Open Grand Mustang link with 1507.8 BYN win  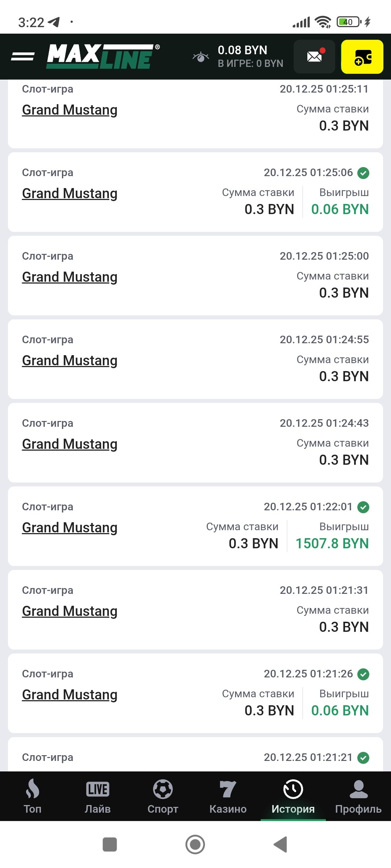point(70,528)
